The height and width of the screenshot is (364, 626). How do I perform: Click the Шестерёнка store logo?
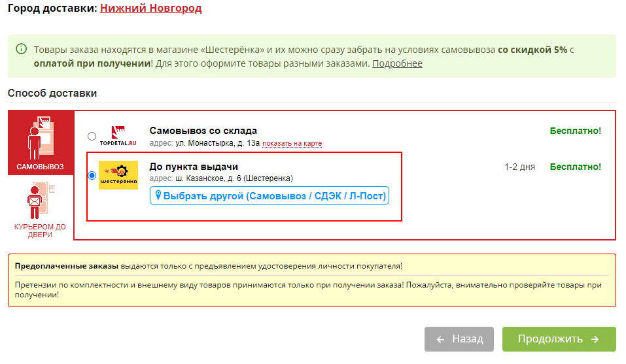pos(118,175)
